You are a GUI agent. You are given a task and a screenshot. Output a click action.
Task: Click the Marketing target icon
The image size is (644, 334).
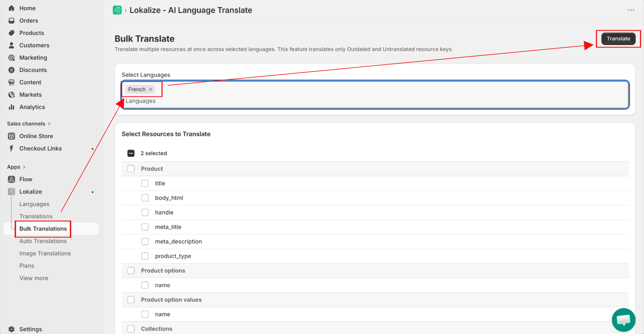pyautogui.click(x=11, y=58)
